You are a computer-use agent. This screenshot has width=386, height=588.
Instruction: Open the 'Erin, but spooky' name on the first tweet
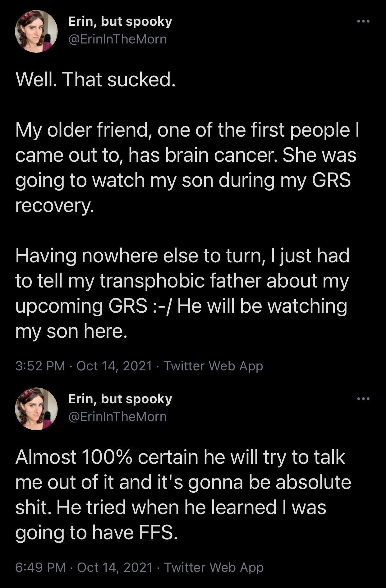tap(120, 22)
